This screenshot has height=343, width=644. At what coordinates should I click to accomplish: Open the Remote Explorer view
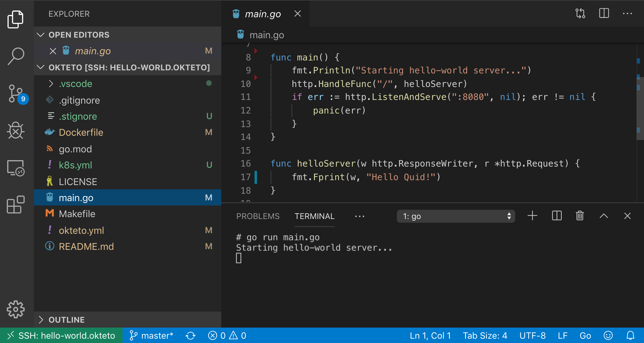16,168
